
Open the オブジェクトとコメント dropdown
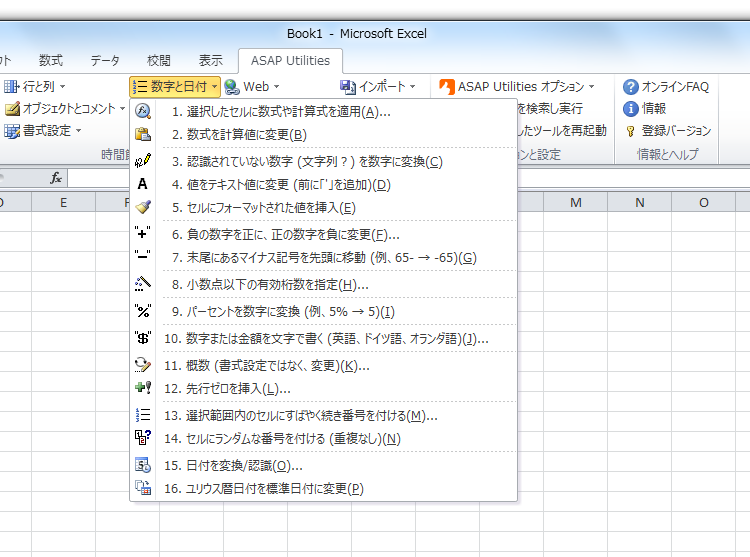(x=122, y=109)
